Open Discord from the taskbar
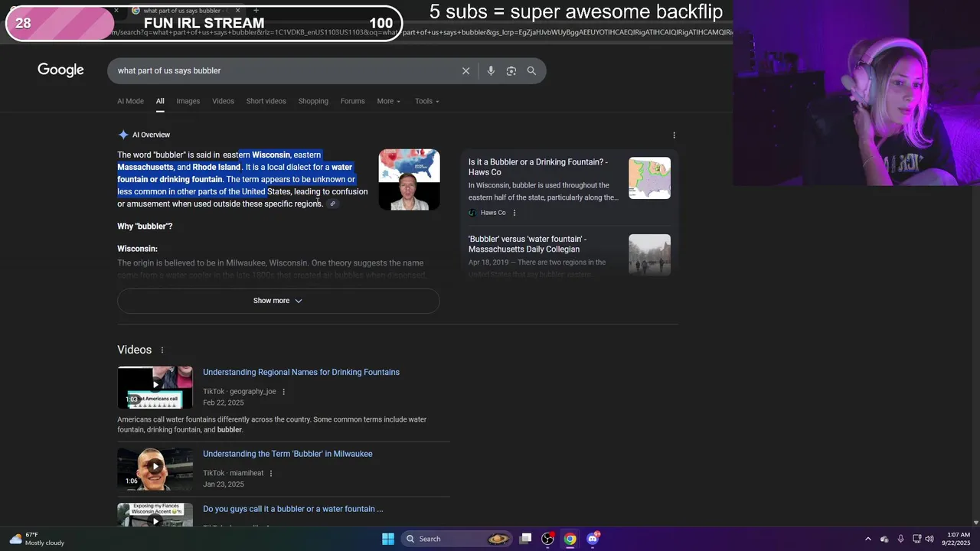Screen dimensions: 980x551 593,539
